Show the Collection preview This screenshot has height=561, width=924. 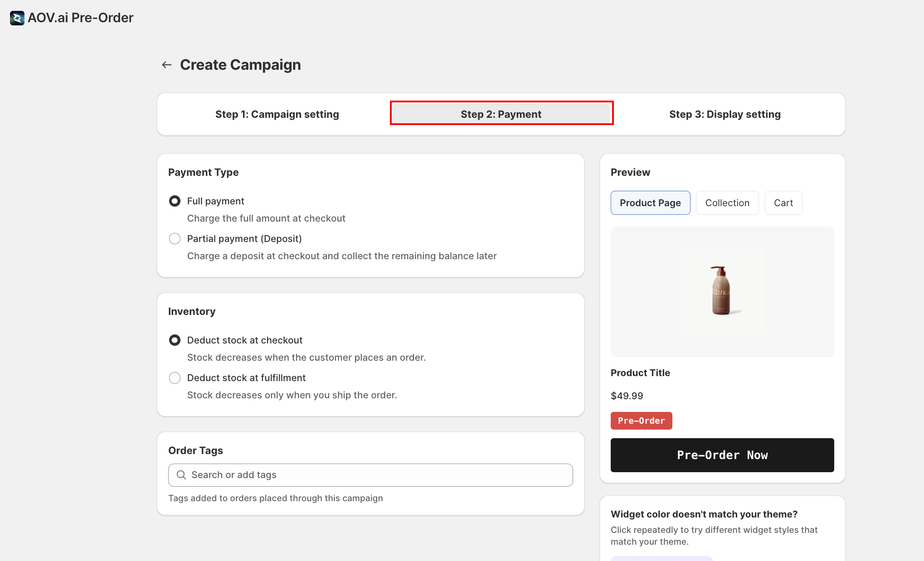pos(727,203)
